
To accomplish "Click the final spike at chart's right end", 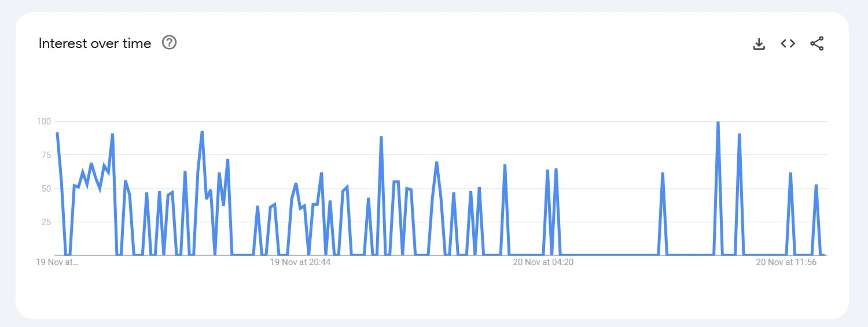I will (x=816, y=185).
